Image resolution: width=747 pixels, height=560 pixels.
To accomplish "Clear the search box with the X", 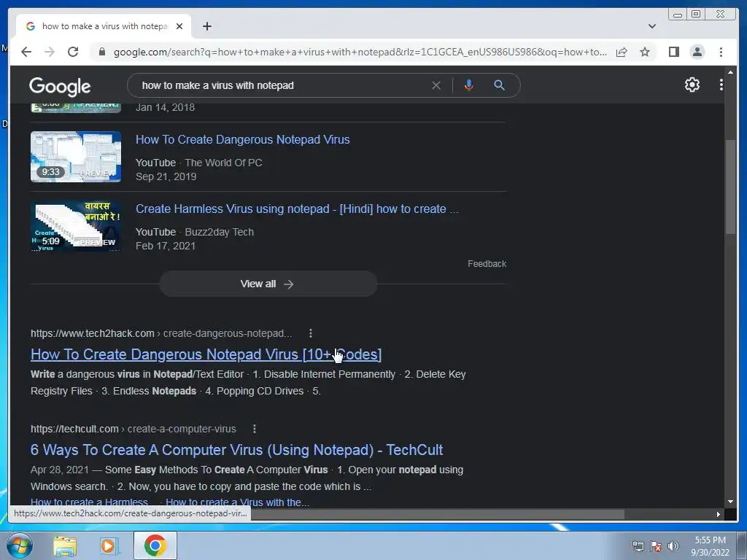I will click(x=436, y=85).
